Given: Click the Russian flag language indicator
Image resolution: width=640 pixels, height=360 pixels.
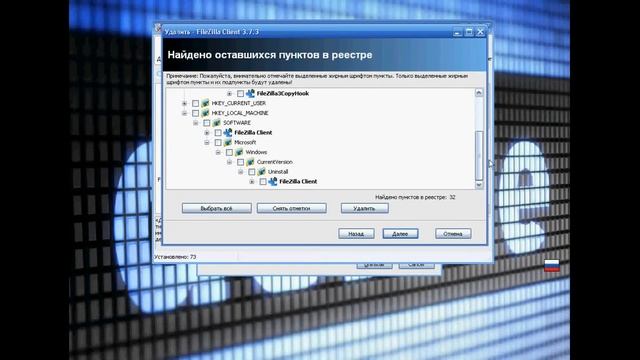Looking at the screenshot, I should tap(552, 266).
